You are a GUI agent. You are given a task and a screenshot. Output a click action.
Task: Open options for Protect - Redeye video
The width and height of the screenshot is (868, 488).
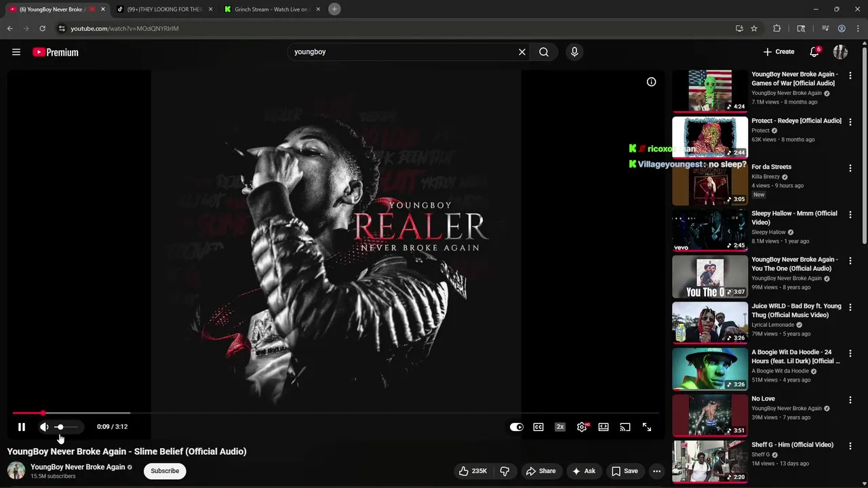click(850, 122)
